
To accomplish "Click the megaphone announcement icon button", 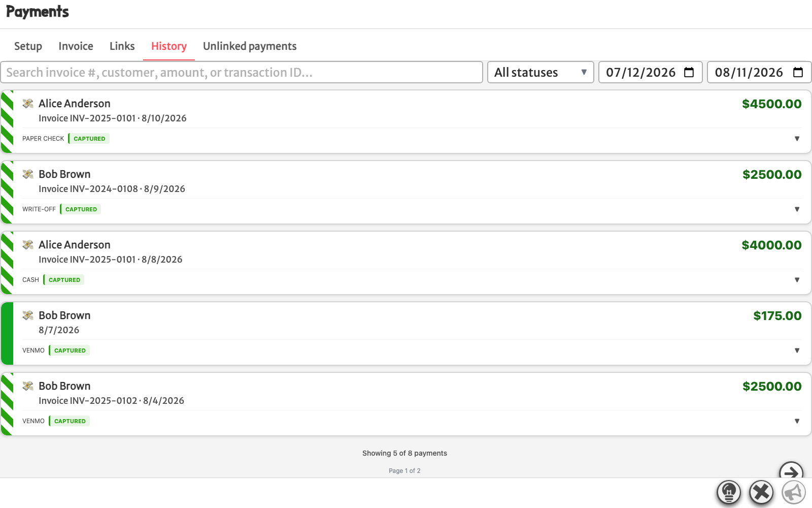I will click(794, 492).
